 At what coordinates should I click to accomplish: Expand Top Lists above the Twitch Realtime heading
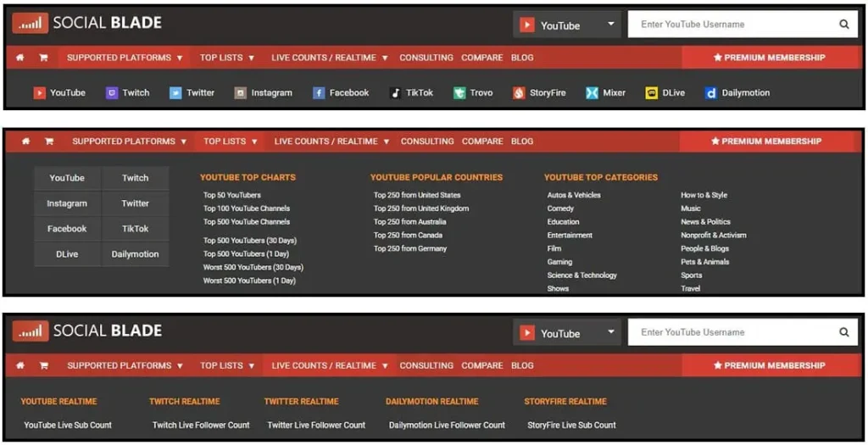[227, 365]
